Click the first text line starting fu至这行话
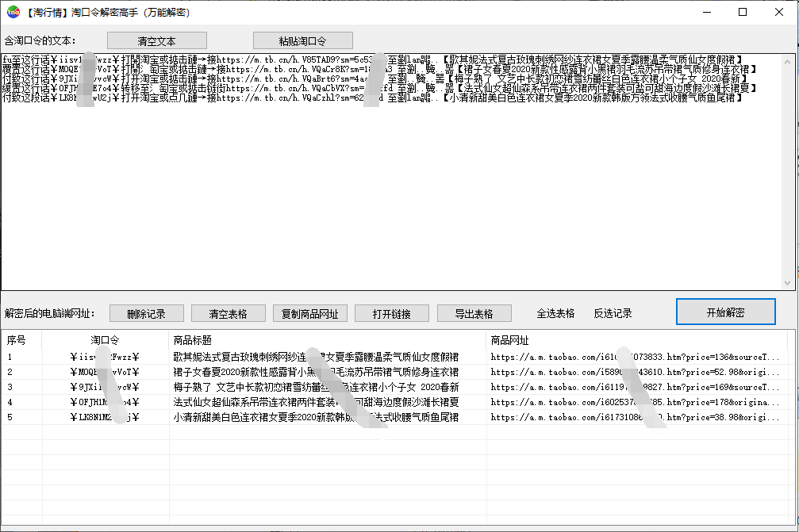This screenshot has width=799, height=532. click(x=373, y=59)
